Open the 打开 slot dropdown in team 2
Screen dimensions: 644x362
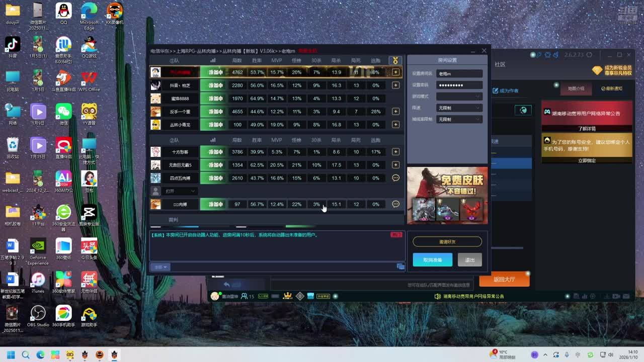tap(180, 191)
